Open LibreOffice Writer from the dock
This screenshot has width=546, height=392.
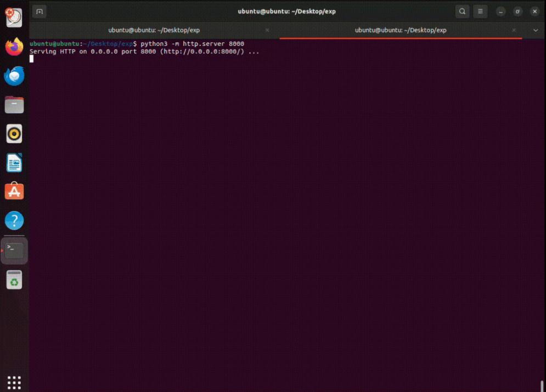[x=14, y=163]
